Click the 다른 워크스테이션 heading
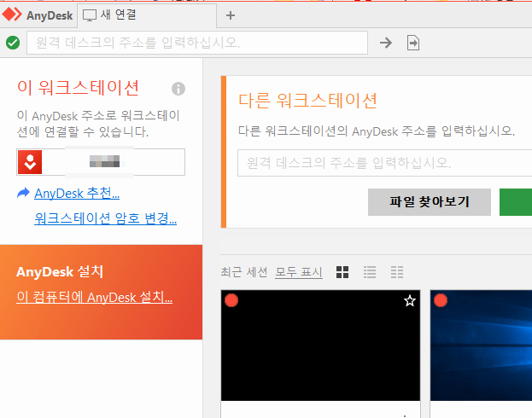This screenshot has height=418, width=532. (307, 101)
